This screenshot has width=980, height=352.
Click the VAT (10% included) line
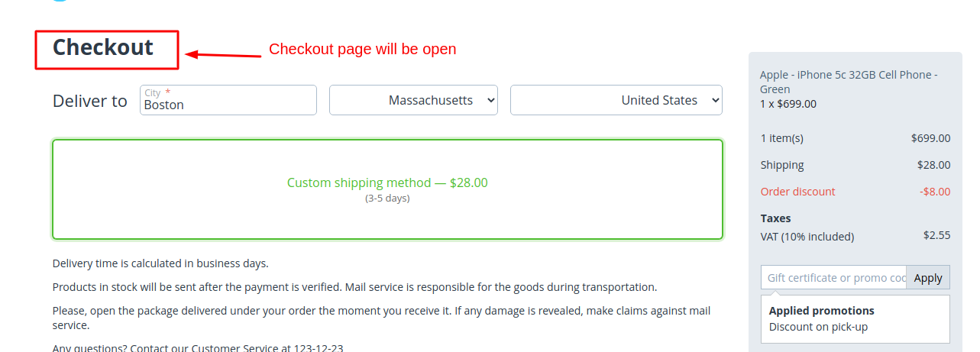click(x=807, y=237)
